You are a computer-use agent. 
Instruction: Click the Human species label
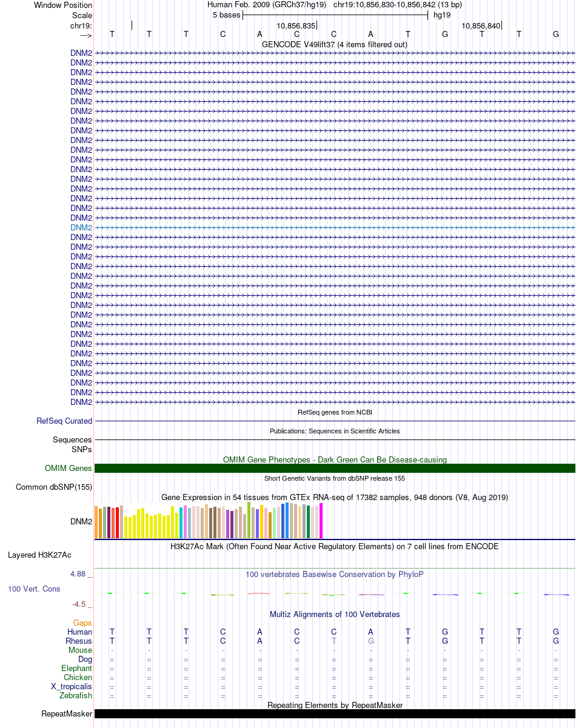coord(80,632)
